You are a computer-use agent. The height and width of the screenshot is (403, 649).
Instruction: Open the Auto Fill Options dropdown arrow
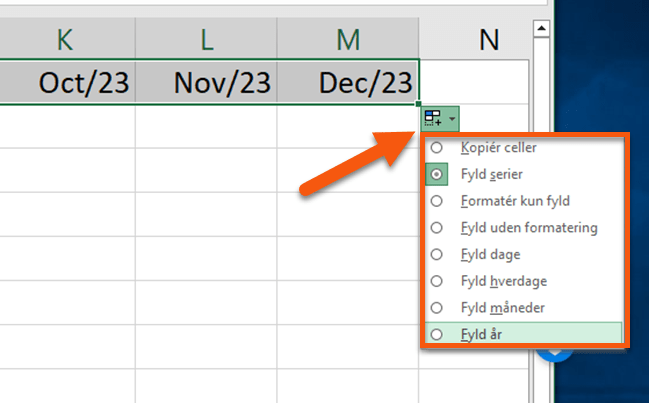point(452,119)
